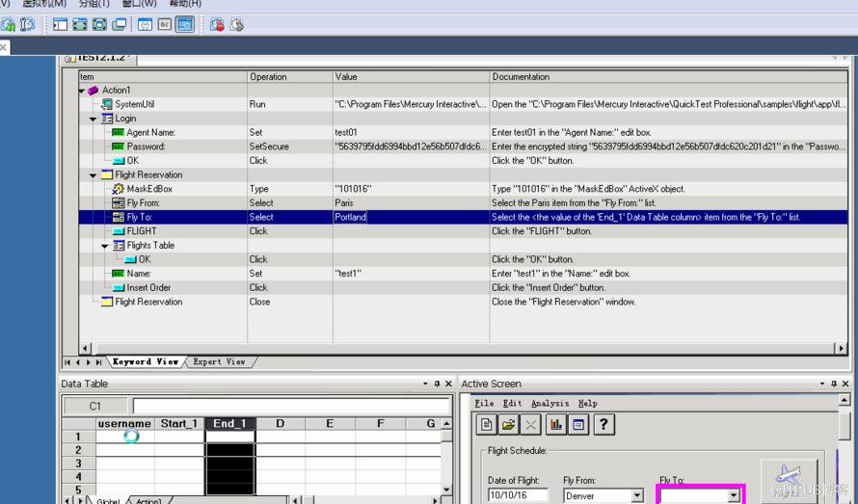Click the overlapping windows toolbar icon
This screenshot has width=858, height=504.
[x=120, y=25]
